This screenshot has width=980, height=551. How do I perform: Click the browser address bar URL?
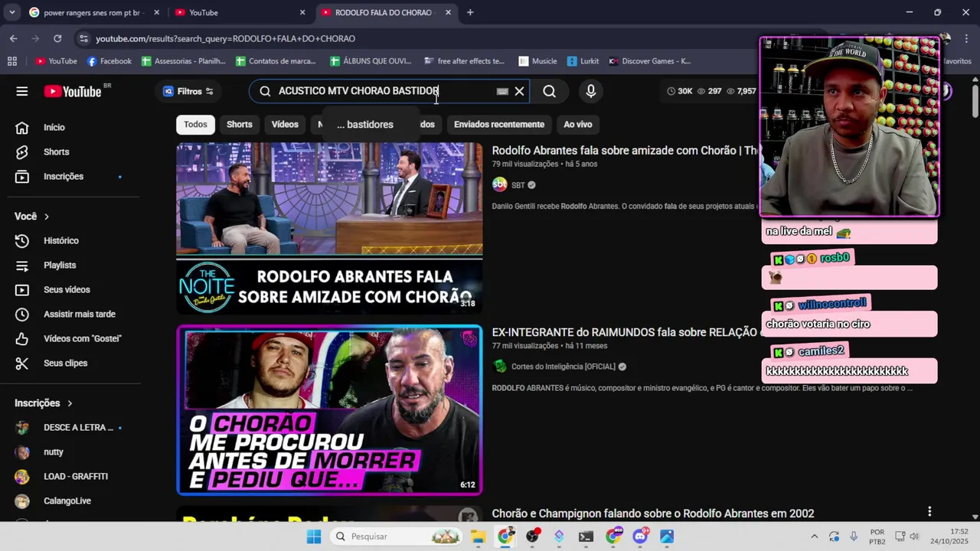[225, 38]
